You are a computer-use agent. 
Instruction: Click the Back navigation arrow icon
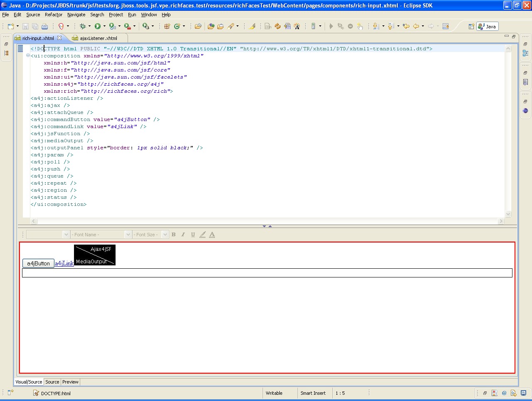tap(416, 26)
